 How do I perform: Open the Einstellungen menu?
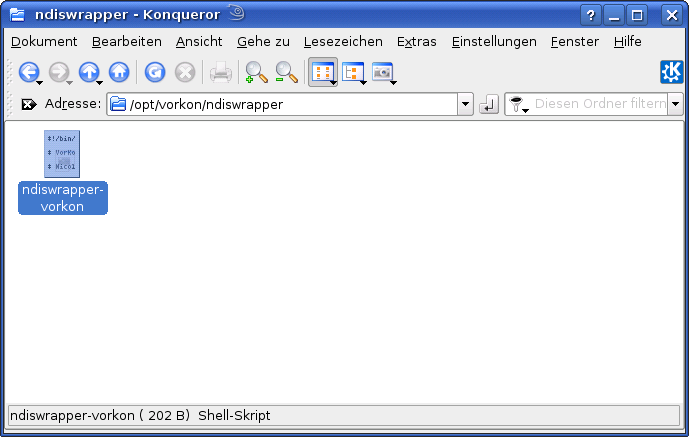point(494,42)
